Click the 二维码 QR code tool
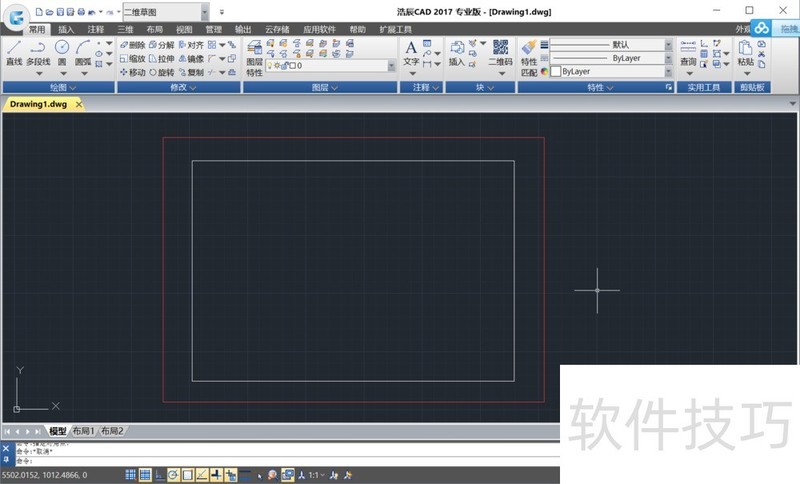800x484 pixels. [501, 54]
